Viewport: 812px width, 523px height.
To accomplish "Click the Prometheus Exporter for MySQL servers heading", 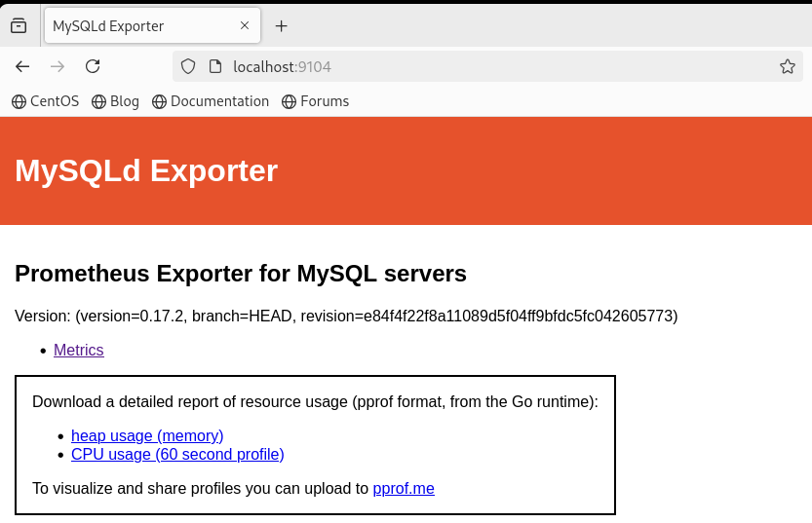I will 241,274.
